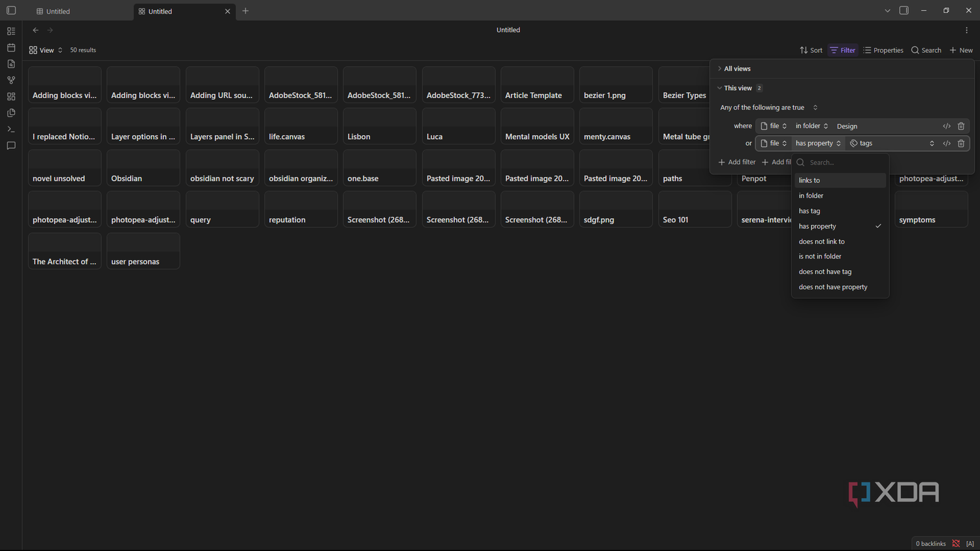Viewport: 980px width, 551px height.
Task: Change 'Any of the following are true' condition
Action: pos(768,108)
